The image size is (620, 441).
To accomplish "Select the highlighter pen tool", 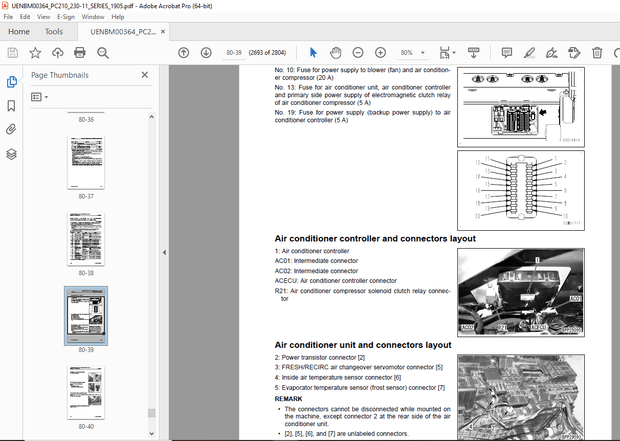I will pyautogui.click(x=529, y=53).
